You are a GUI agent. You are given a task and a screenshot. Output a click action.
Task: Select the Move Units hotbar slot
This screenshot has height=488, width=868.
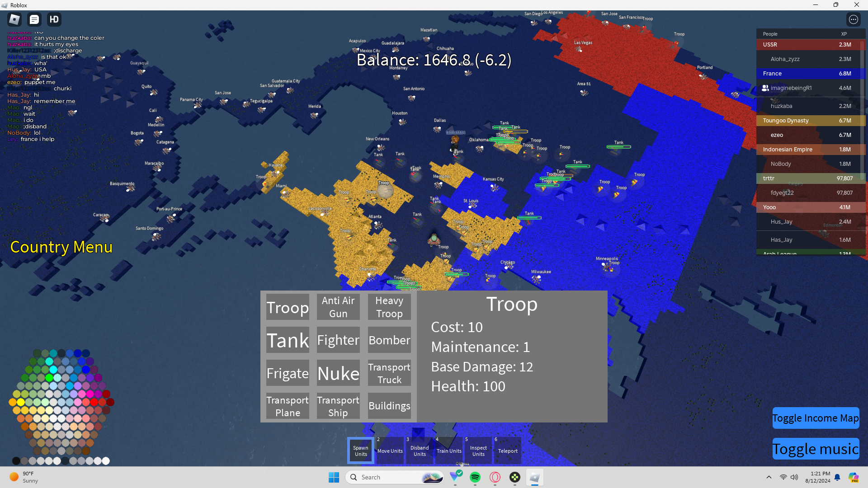pyautogui.click(x=390, y=450)
